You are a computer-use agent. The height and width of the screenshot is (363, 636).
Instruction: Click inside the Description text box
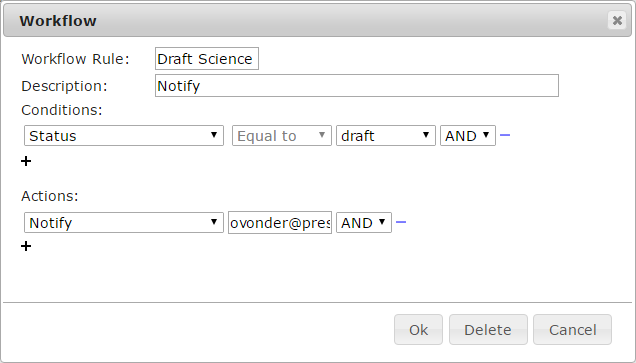coord(357,86)
